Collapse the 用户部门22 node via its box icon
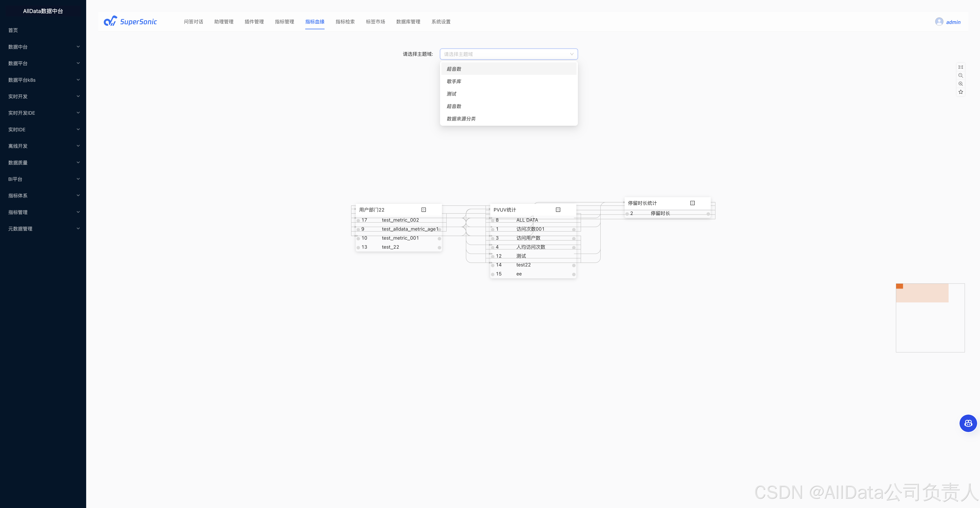980x508 pixels. [423, 210]
